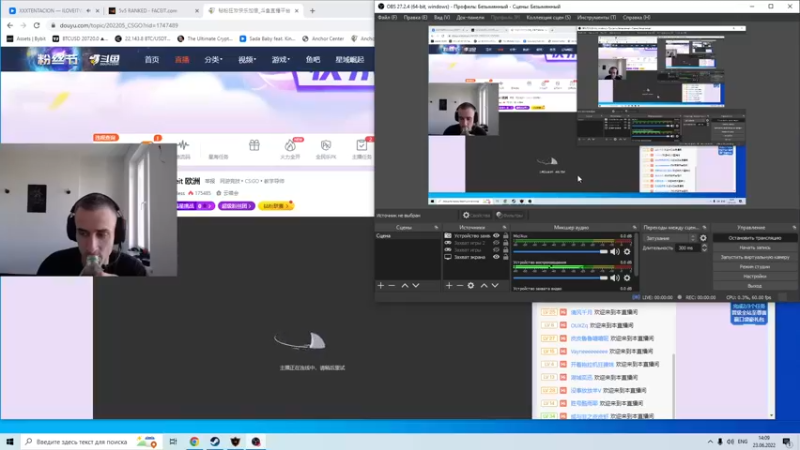Viewport: 800px width, 450px height.
Task: Open the Scene Collection menu in OBS
Action: (548, 17)
